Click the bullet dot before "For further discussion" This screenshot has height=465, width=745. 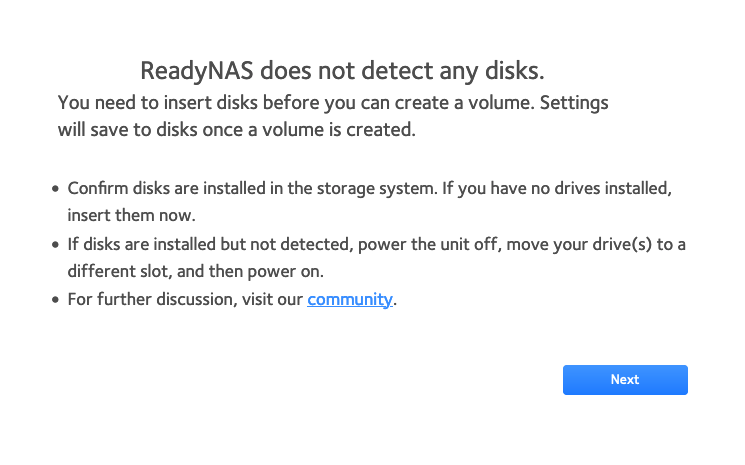tap(54, 300)
